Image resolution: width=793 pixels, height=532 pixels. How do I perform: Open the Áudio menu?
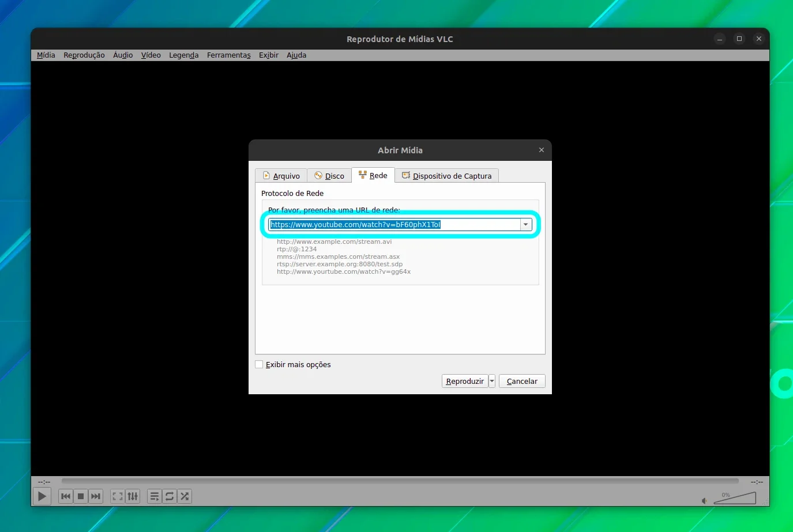[123, 55]
